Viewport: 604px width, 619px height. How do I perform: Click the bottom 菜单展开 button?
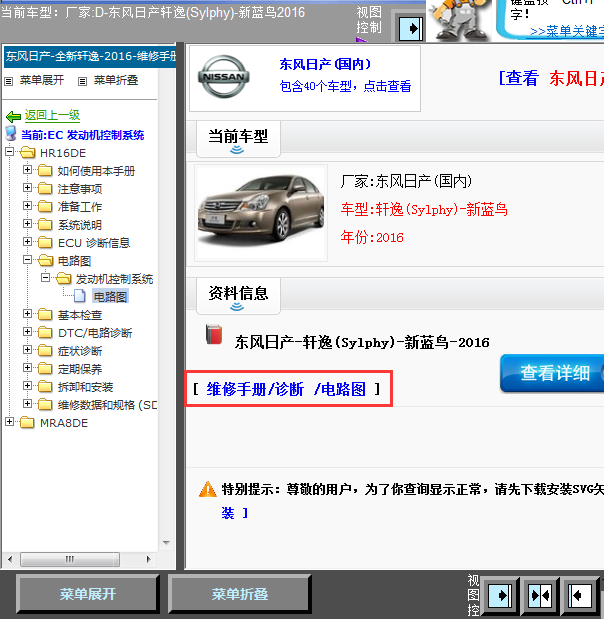[88, 594]
